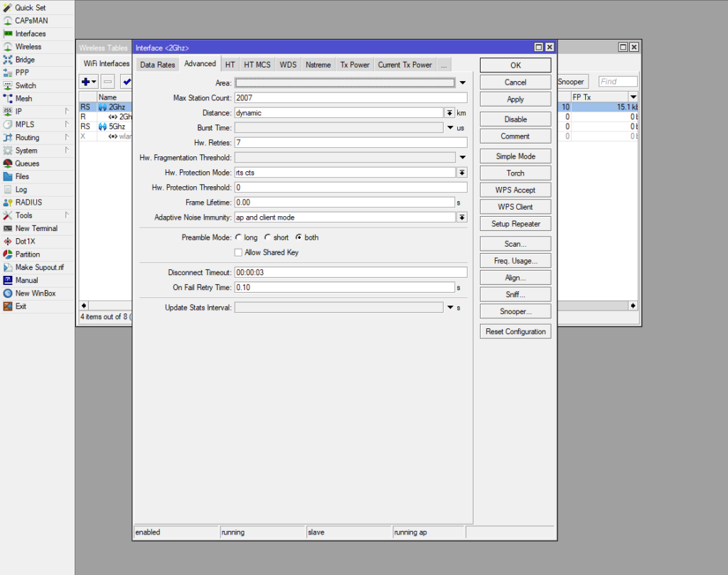Open the CAPsMAN menu icon
Screen dimensions: 728x575
8,21
